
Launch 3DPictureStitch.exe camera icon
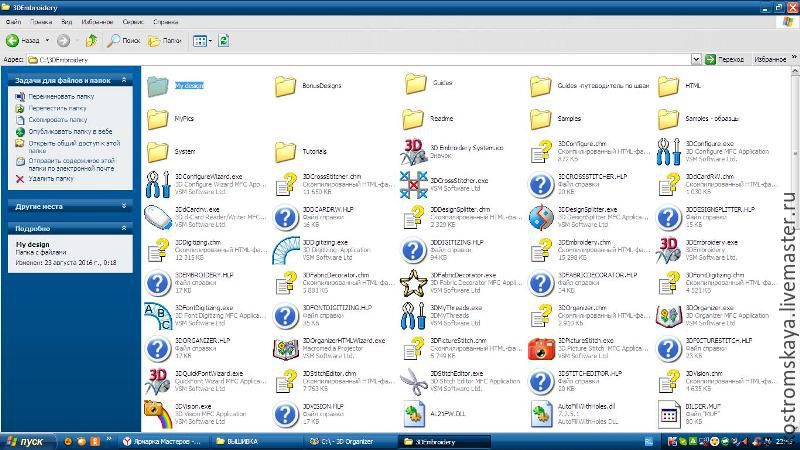point(541,349)
